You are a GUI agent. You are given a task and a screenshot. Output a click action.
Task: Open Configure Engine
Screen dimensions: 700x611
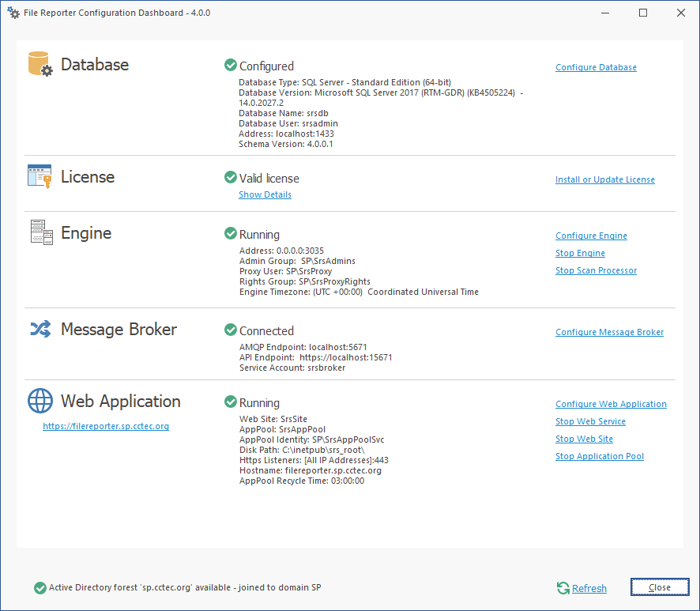pos(591,236)
